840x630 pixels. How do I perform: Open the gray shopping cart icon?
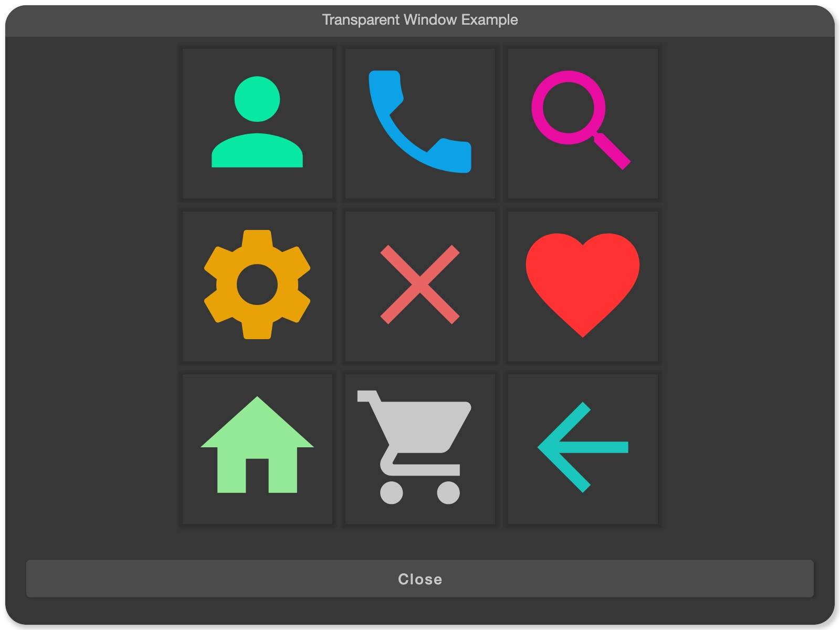(x=414, y=447)
